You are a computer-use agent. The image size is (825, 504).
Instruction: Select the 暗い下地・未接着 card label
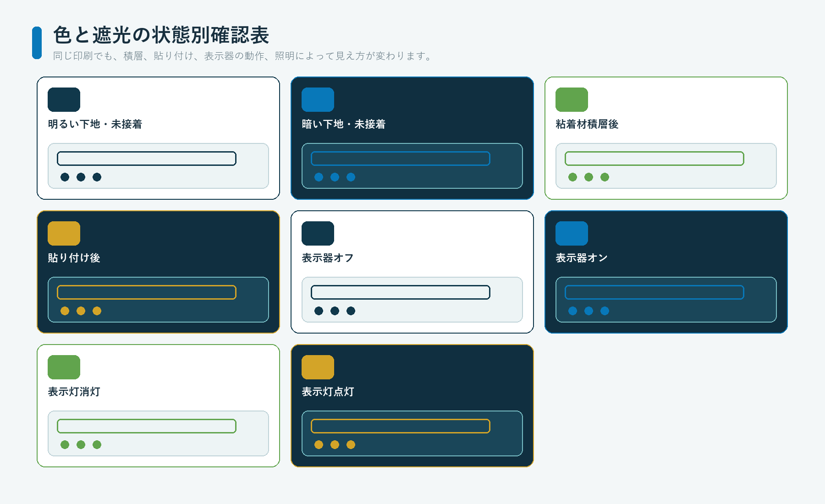344,124
